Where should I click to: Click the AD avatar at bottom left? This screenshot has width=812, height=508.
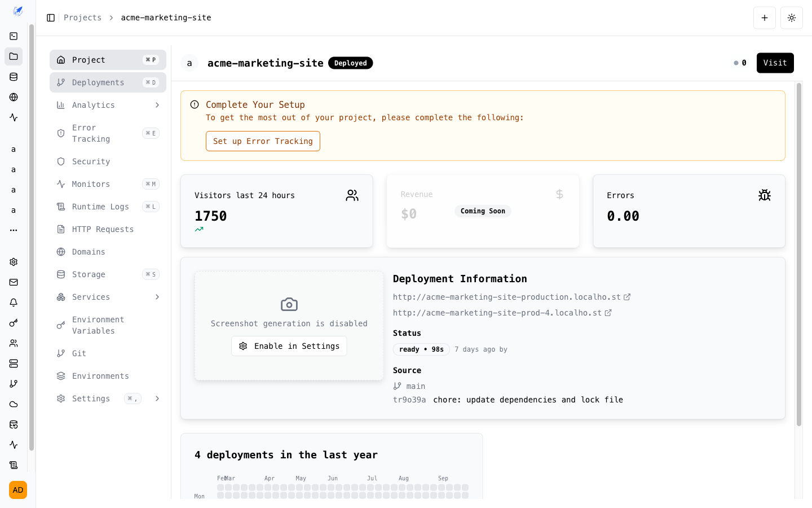coord(17,490)
